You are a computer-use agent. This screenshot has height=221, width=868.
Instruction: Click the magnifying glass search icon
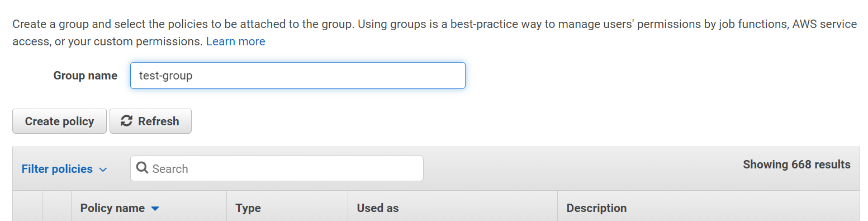click(142, 168)
